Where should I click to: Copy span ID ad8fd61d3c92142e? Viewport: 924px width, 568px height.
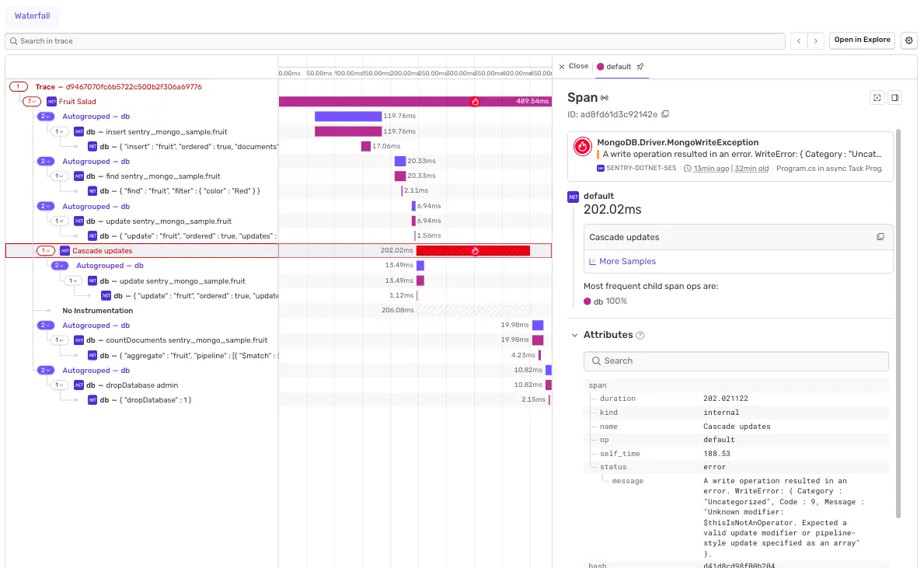tap(665, 114)
